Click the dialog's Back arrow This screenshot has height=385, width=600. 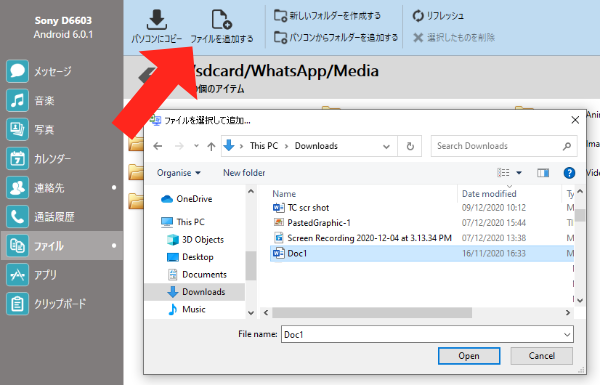pos(158,146)
